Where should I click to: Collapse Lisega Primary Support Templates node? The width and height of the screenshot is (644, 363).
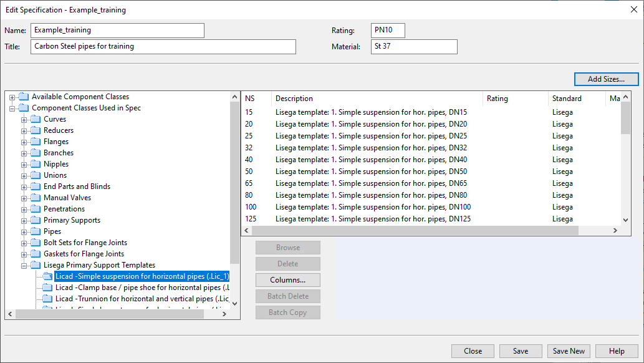(x=24, y=266)
